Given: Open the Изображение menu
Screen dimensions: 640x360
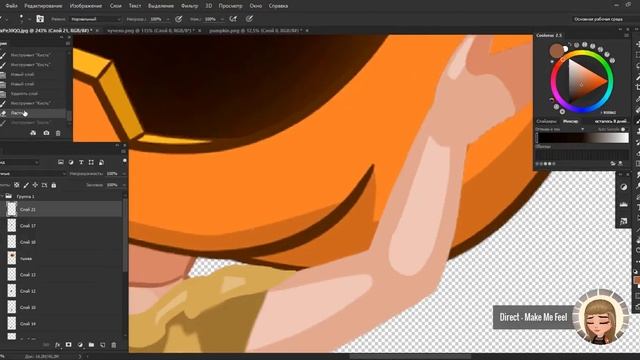Looking at the screenshot, I should [x=86, y=6].
